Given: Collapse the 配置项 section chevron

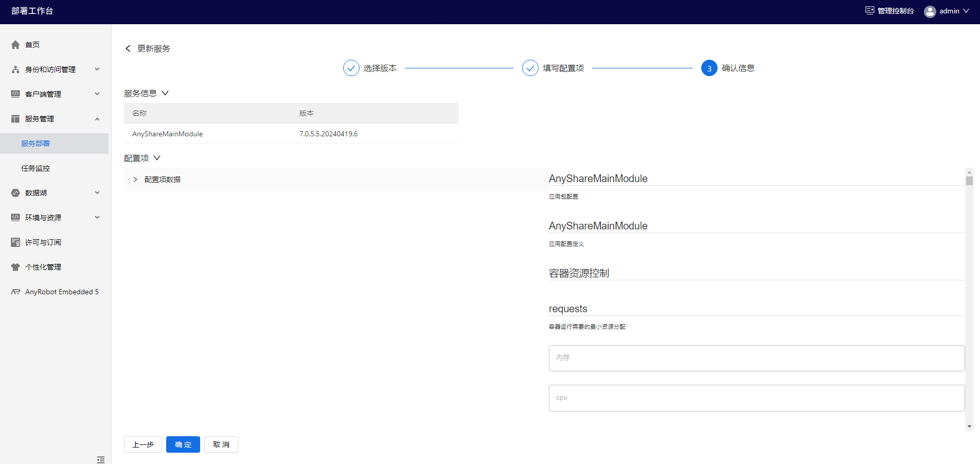Looking at the screenshot, I should (157, 158).
